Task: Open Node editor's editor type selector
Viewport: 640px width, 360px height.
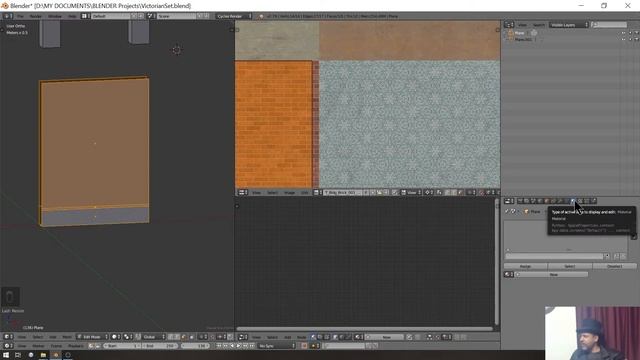Action: point(242,337)
